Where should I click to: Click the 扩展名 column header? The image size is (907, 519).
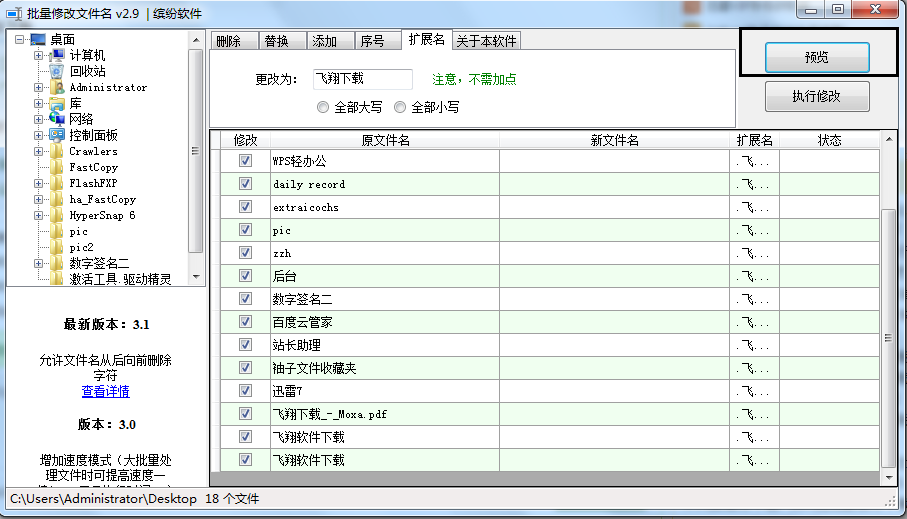754,140
